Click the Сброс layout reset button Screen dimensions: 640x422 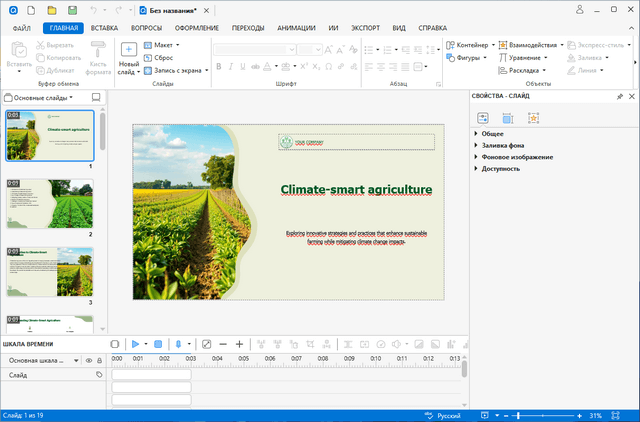[159, 58]
